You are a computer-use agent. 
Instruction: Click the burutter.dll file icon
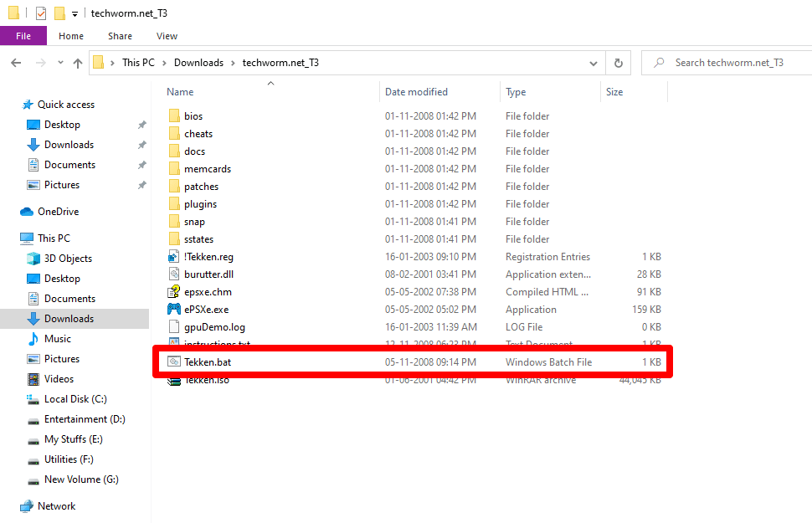[x=174, y=274]
